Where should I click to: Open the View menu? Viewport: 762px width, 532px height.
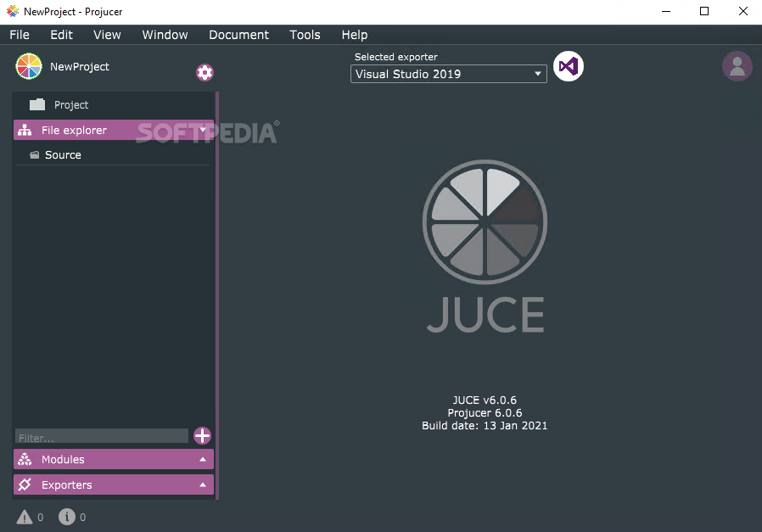[107, 35]
